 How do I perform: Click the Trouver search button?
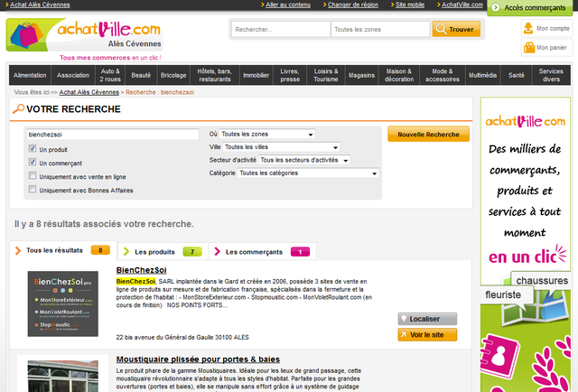(x=455, y=29)
